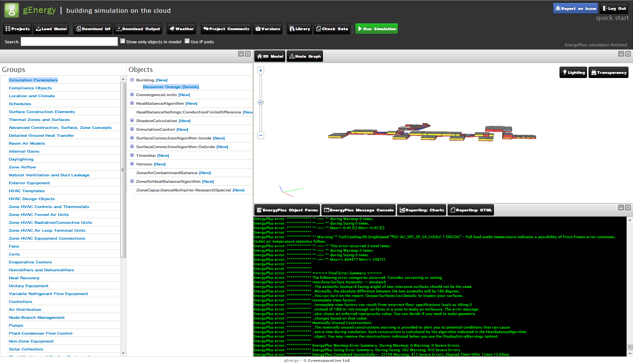
Task: Click the Search input field
Action: 69,41
